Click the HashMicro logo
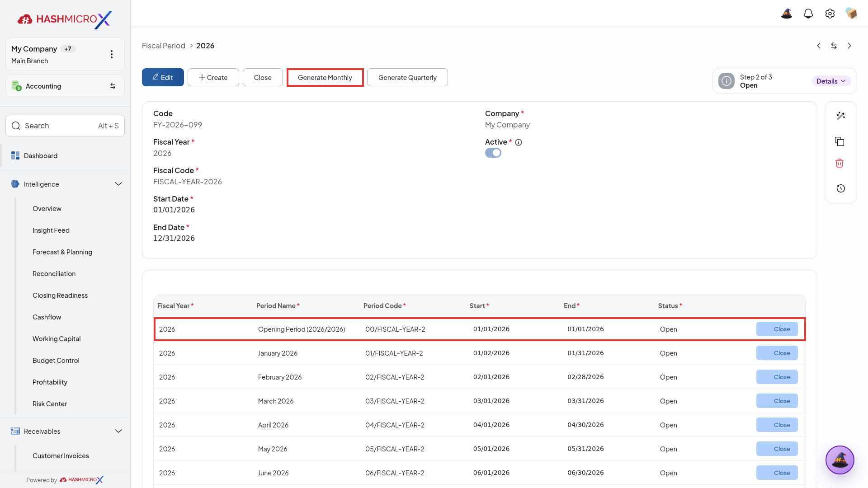 point(65,19)
